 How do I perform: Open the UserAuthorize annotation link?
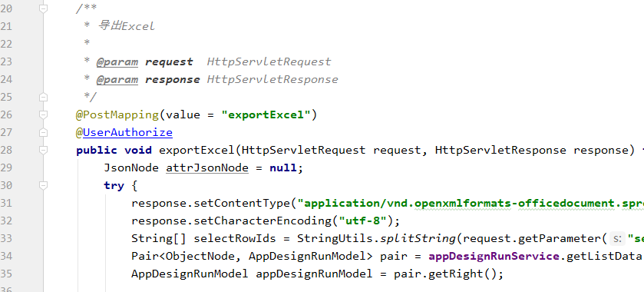tap(127, 132)
